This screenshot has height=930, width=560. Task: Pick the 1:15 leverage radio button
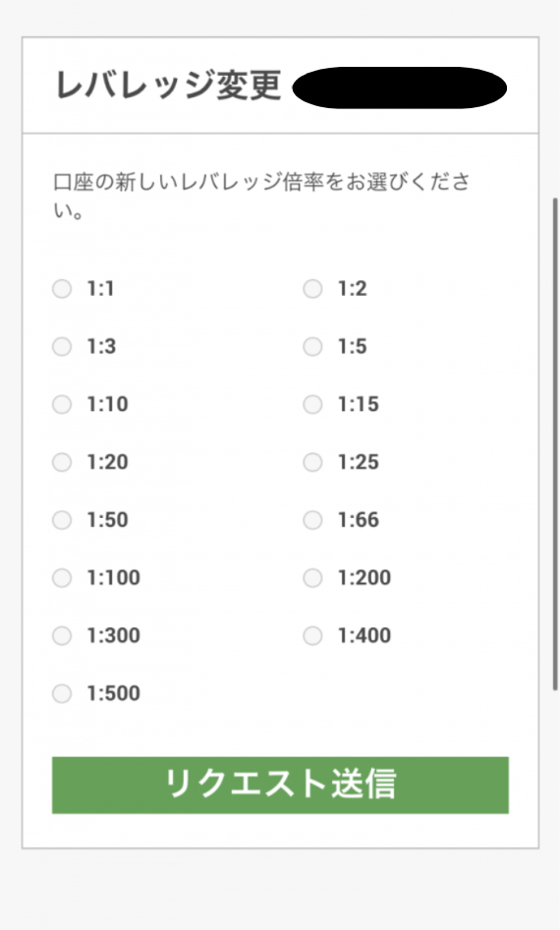312,404
